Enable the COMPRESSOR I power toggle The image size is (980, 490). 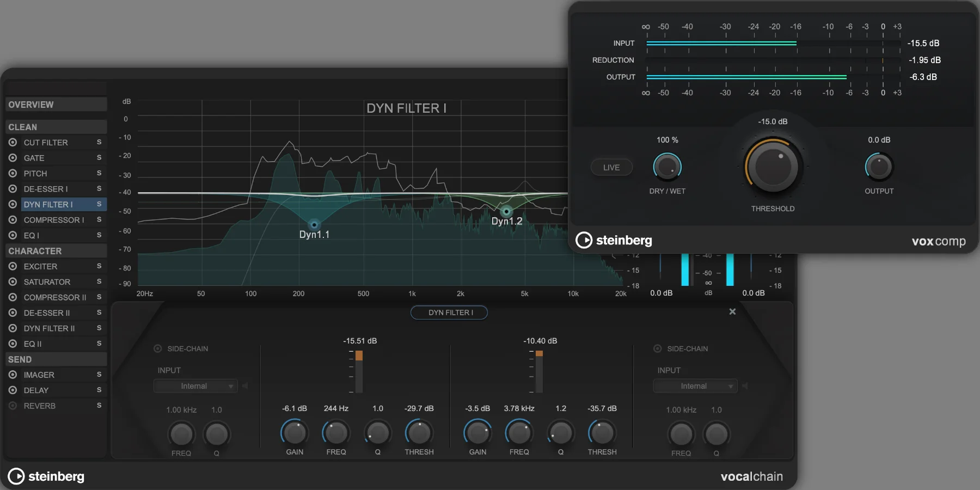[x=13, y=220]
